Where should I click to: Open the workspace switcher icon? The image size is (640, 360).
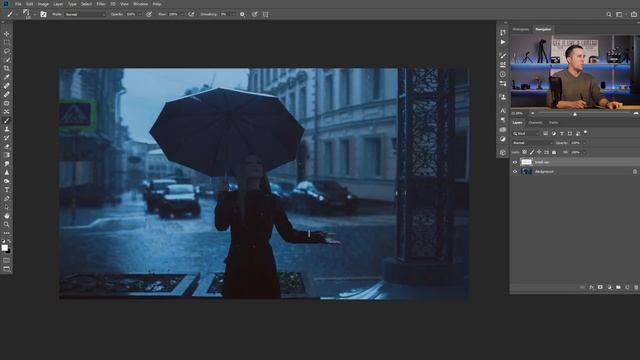pos(619,14)
